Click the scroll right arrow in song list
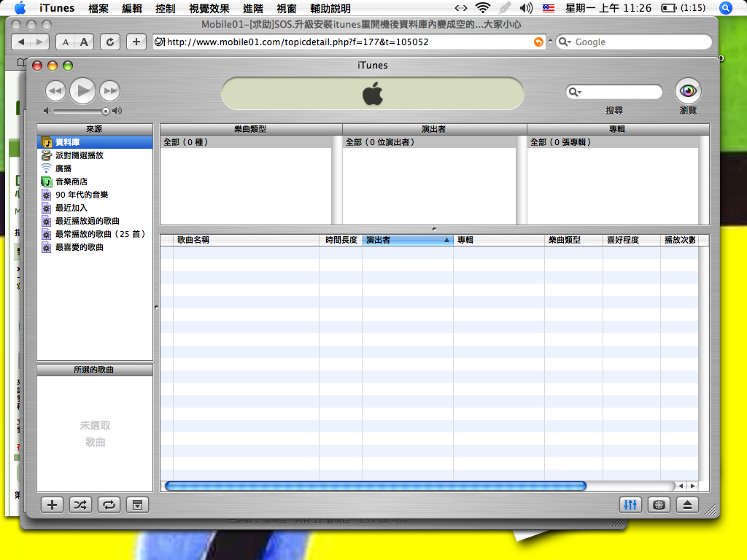 (692, 486)
